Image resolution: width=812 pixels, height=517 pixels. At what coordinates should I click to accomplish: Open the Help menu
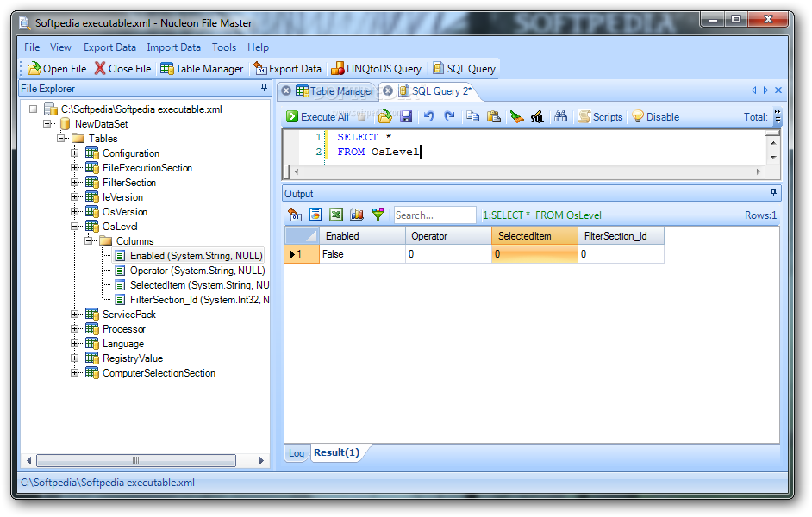coord(258,47)
